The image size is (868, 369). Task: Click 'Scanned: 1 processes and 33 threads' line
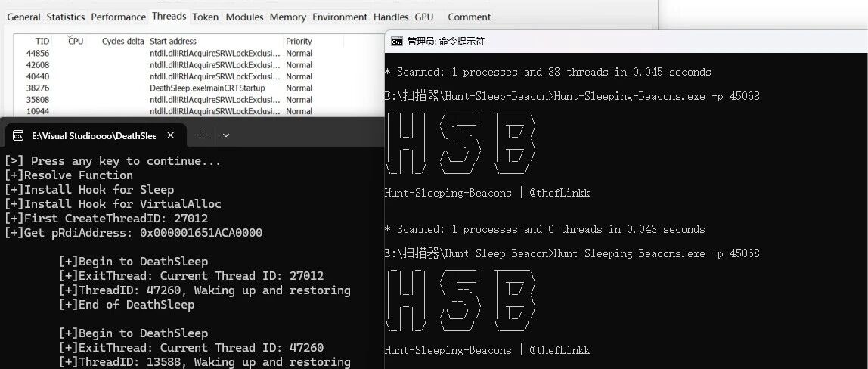[548, 73]
